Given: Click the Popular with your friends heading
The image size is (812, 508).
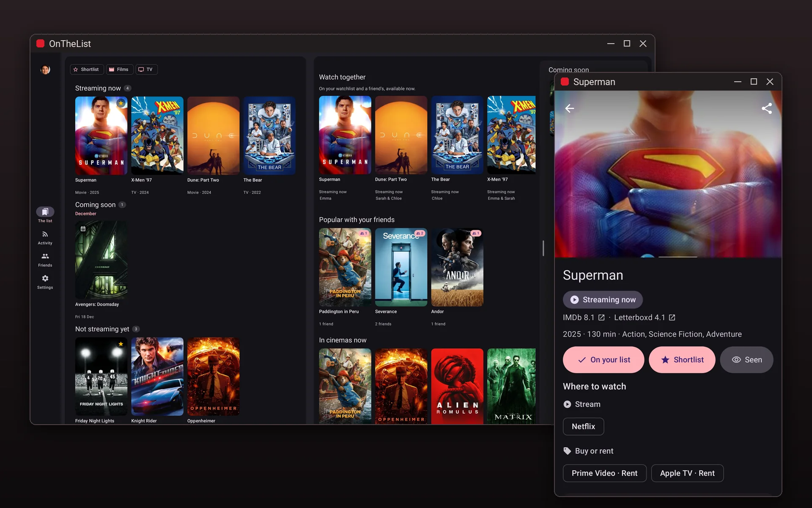Looking at the screenshot, I should (357, 220).
